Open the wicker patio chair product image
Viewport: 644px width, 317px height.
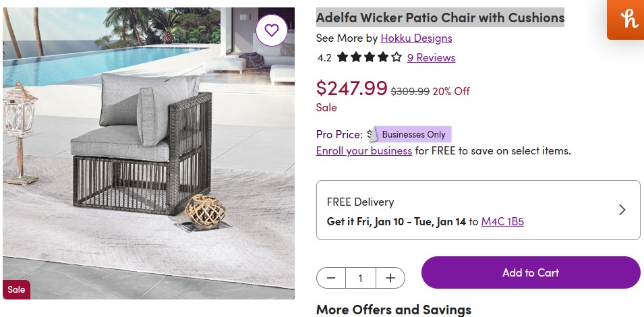tap(148, 155)
